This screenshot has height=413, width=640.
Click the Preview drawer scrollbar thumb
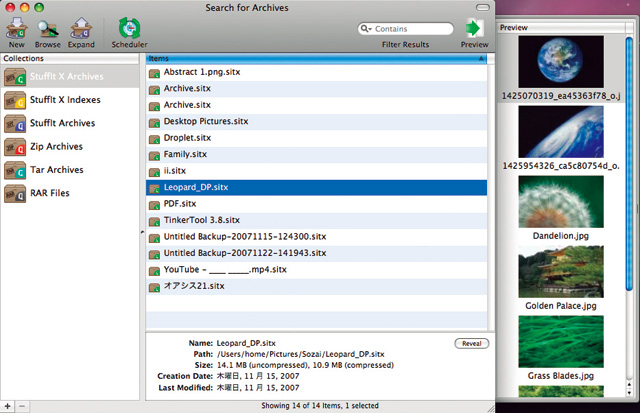pos(629,163)
